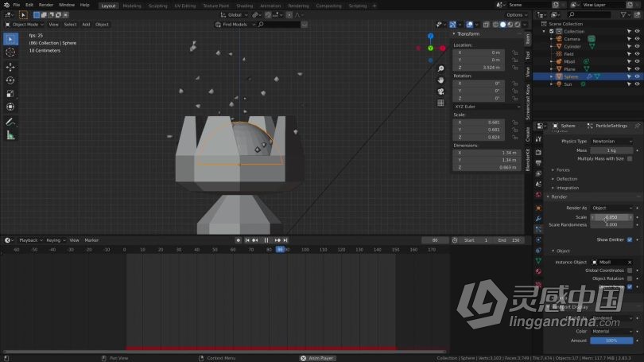Open the Render menu in top bar

point(46,5)
